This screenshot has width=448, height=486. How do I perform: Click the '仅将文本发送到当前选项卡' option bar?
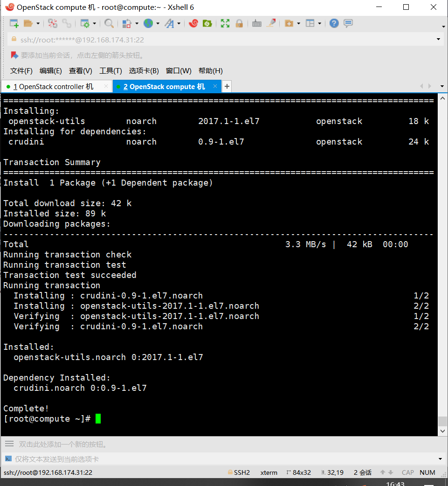(x=56, y=459)
